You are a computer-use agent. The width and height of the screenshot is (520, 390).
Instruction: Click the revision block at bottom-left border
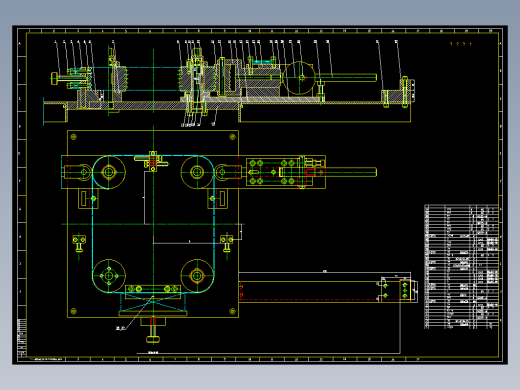pos(22,338)
